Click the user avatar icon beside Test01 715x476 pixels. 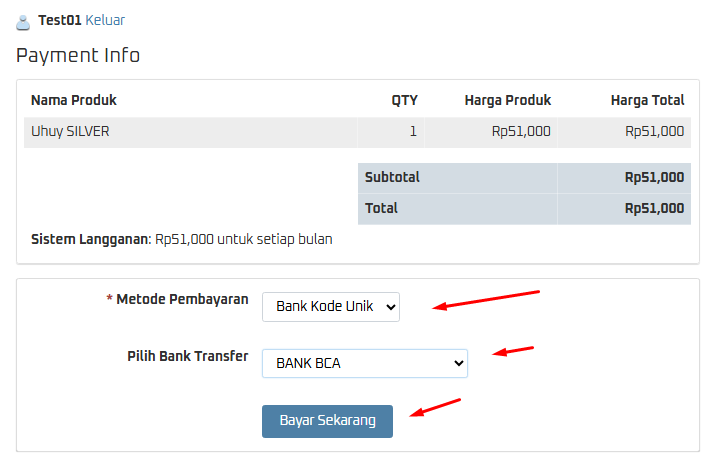click(23, 21)
